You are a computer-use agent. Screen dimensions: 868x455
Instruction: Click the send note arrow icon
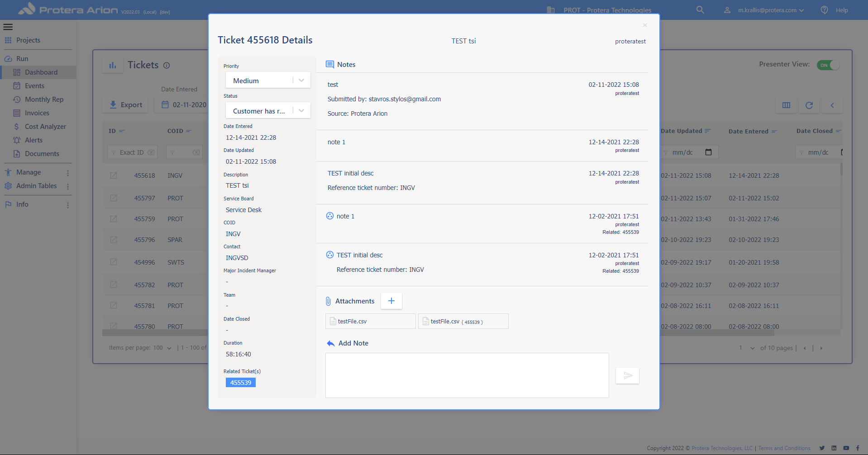point(627,375)
